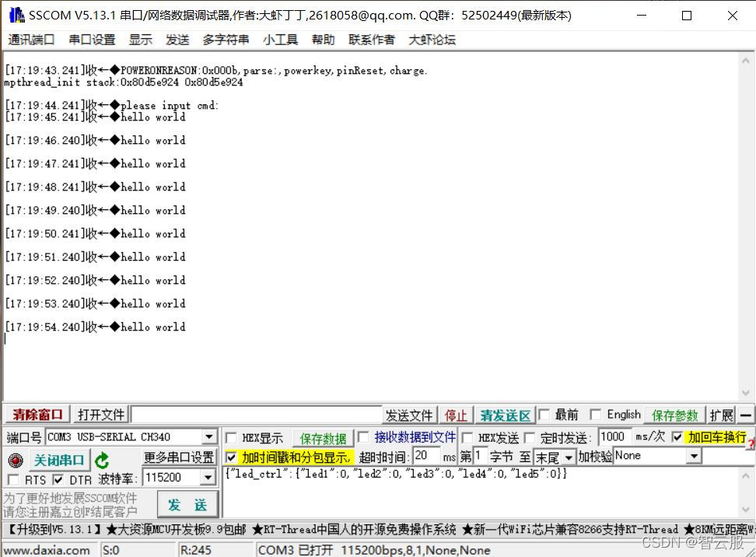Click the led_ctrl JSON send text area

[x=480, y=492]
